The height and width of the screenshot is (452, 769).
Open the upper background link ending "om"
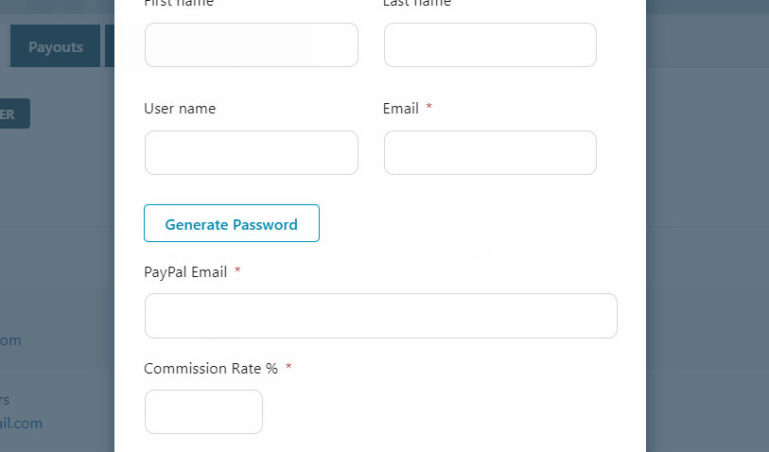pos(10,340)
